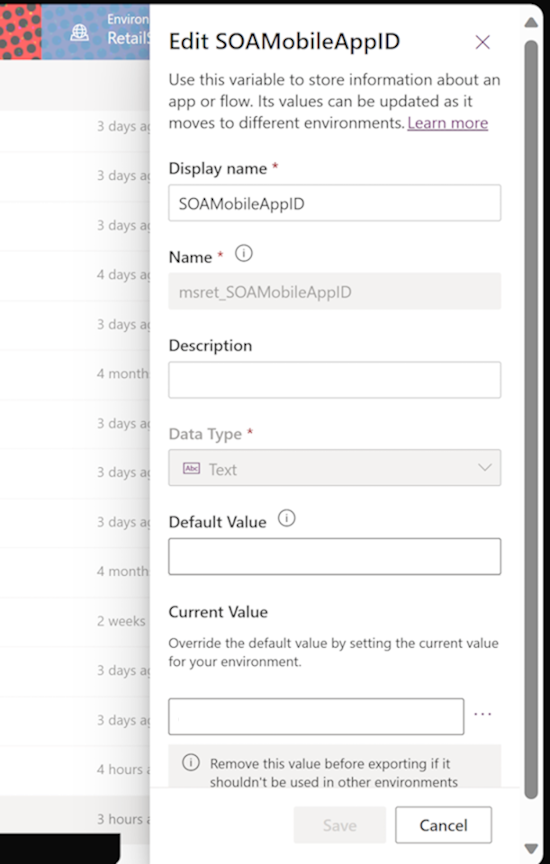Focus the Default Value input box
Viewport: 550px width, 864px height.
tap(335, 557)
